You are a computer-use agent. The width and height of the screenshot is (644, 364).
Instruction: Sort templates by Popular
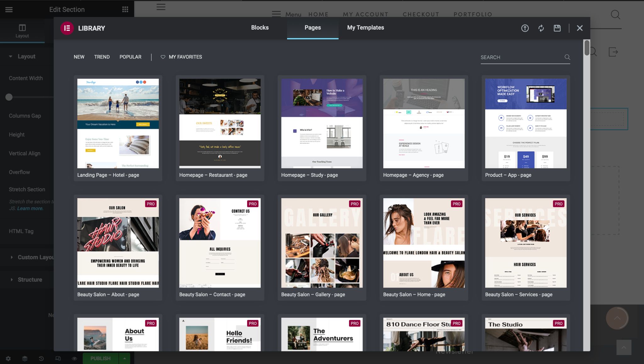click(x=130, y=57)
